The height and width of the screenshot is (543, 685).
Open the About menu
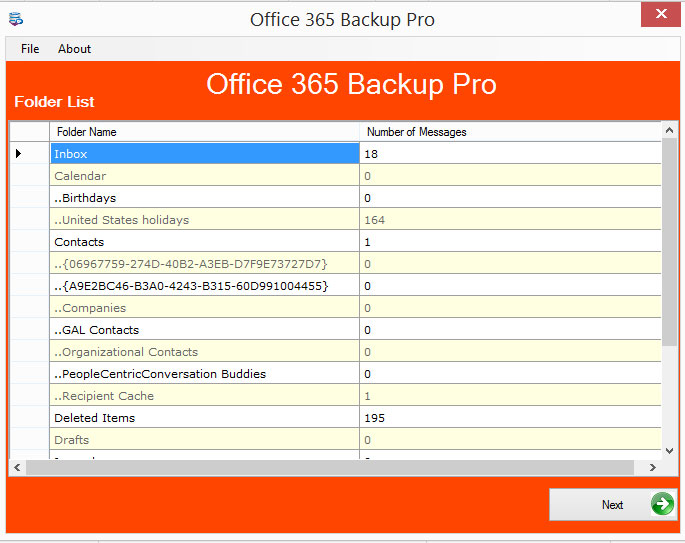coord(74,48)
